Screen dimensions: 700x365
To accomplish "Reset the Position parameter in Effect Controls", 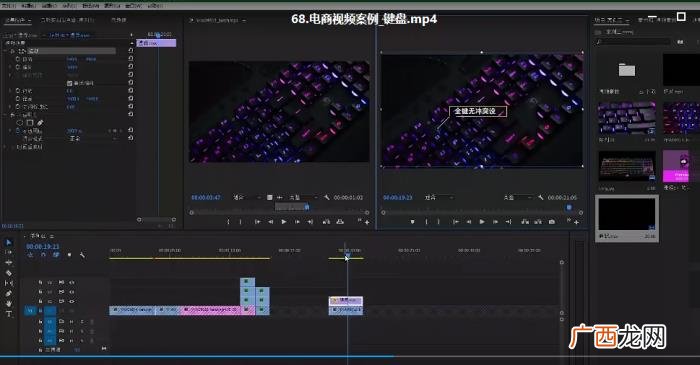I will (x=131, y=58).
